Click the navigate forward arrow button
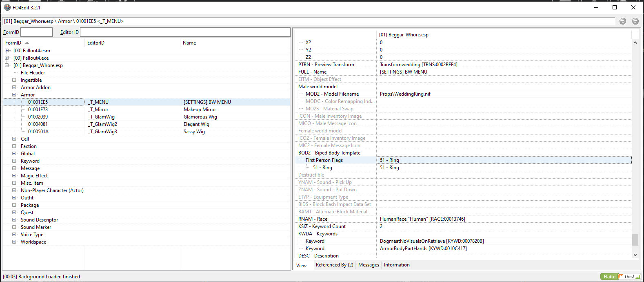The height and width of the screenshot is (282, 644). (635, 21)
